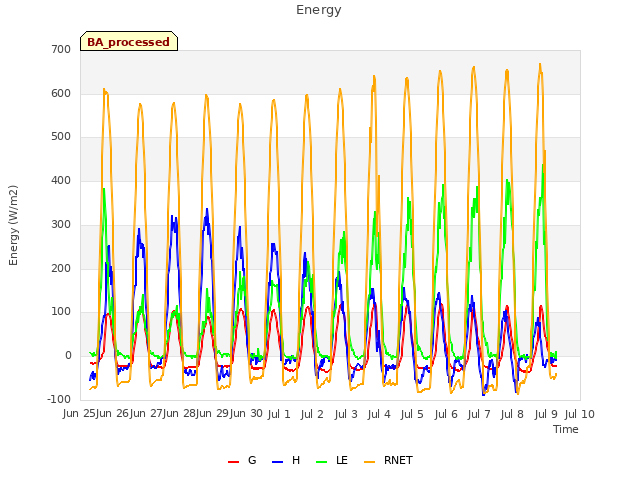
Task: Click the Jul 5 x-axis label
Action: [x=412, y=415]
